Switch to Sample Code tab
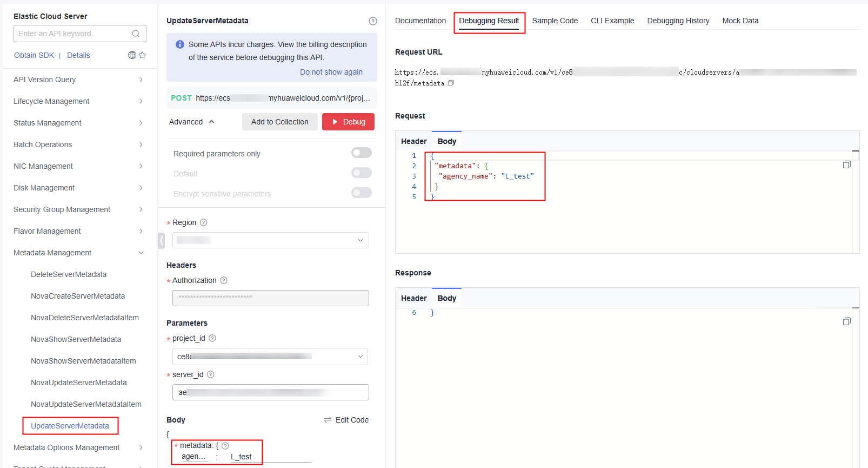Screen dimensions: 868x468 (x=555, y=21)
